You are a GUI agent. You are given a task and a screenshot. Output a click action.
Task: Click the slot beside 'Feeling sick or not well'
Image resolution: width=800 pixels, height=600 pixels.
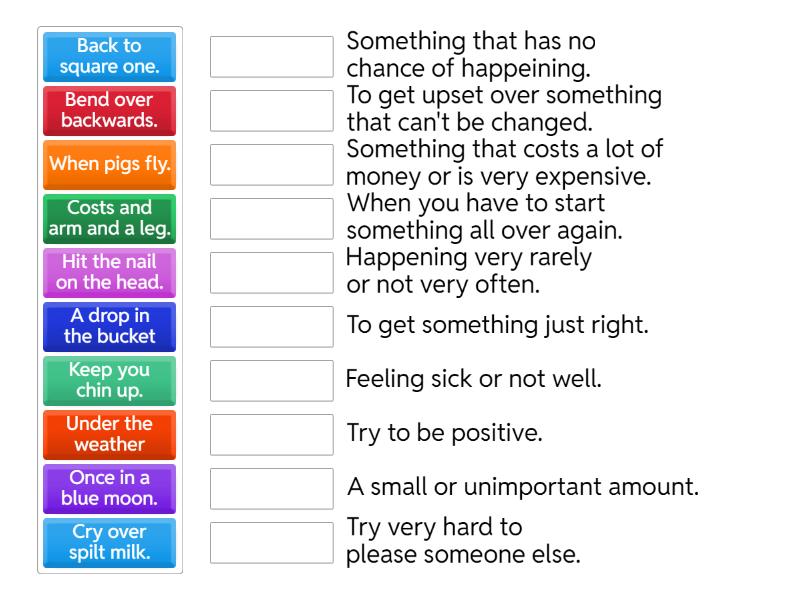coord(270,380)
